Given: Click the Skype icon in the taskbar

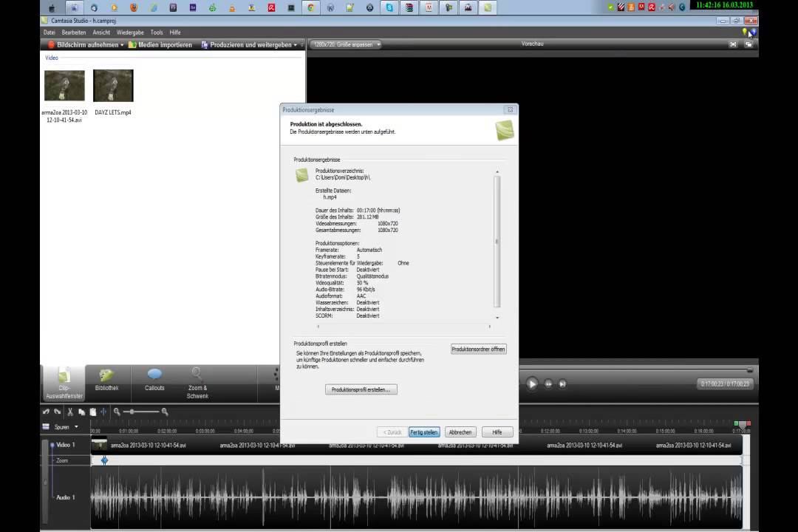Looking at the screenshot, I should coord(389,7).
